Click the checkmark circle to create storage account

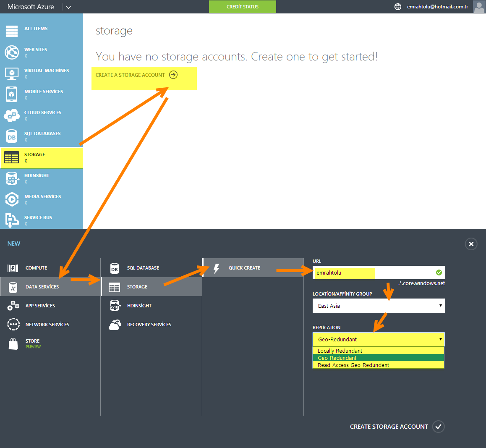pos(438,427)
